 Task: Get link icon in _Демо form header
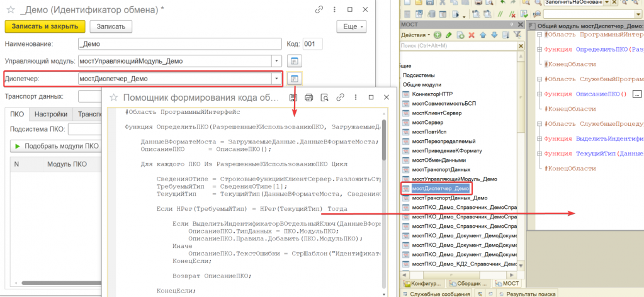click(319, 10)
